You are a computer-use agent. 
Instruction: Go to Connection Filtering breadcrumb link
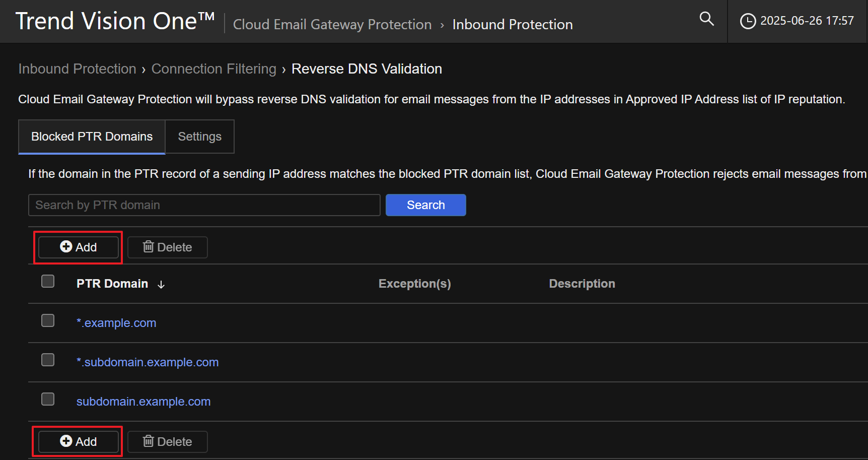coord(214,69)
